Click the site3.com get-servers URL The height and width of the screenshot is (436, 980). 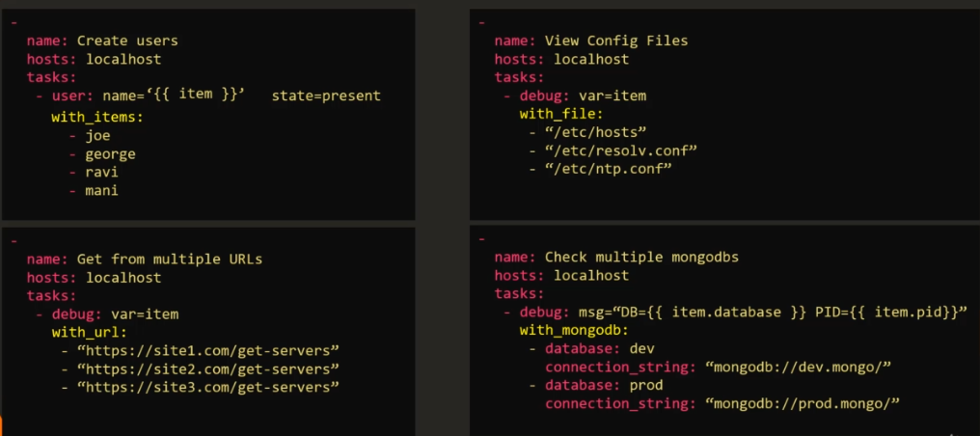tap(208, 387)
